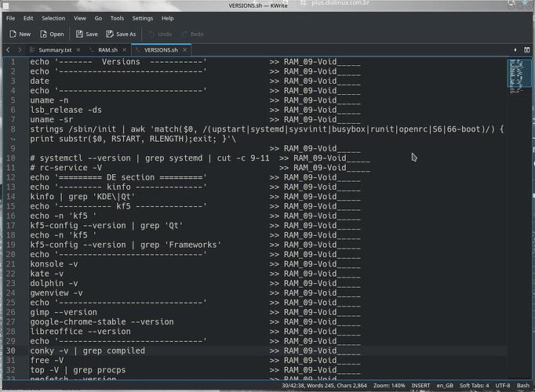Open the Zoom: 140% status control
The width and height of the screenshot is (535, 392).
[389, 386]
